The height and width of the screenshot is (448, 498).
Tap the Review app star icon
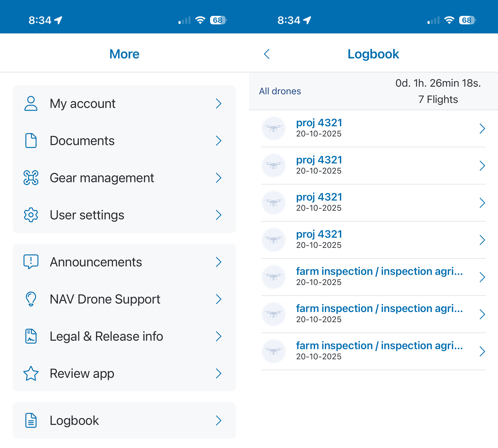(x=31, y=373)
